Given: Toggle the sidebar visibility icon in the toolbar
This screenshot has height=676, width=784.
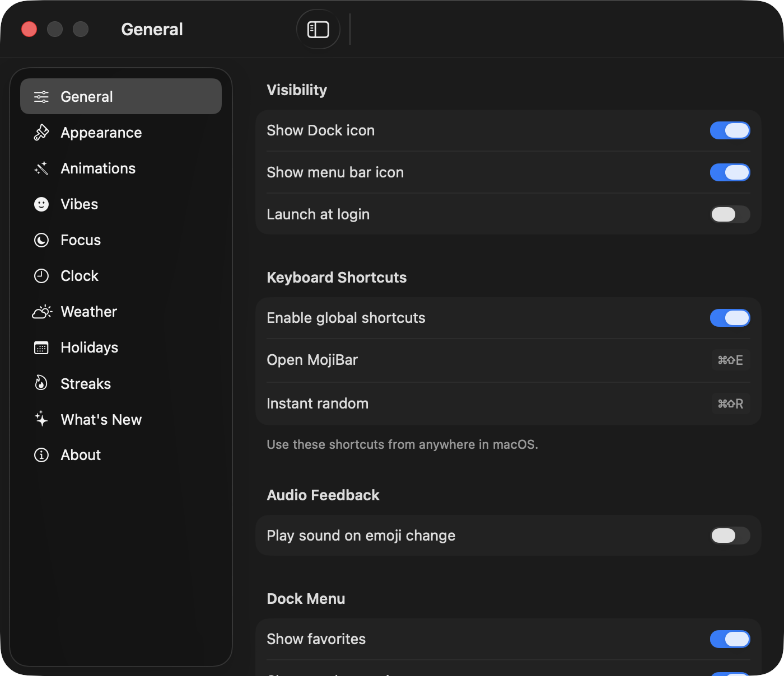Looking at the screenshot, I should (318, 29).
